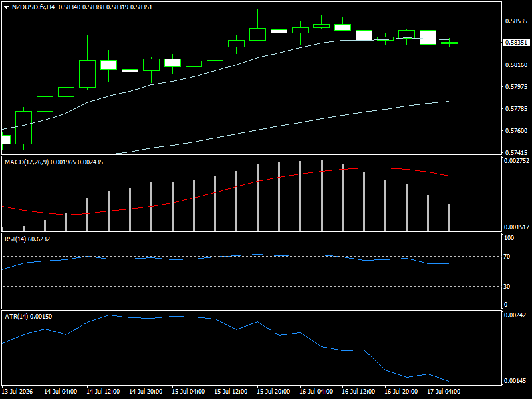The width and height of the screenshot is (532, 399).
Task: Select time axis label 17 Jul 04:00
Action: tap(444, 392)
